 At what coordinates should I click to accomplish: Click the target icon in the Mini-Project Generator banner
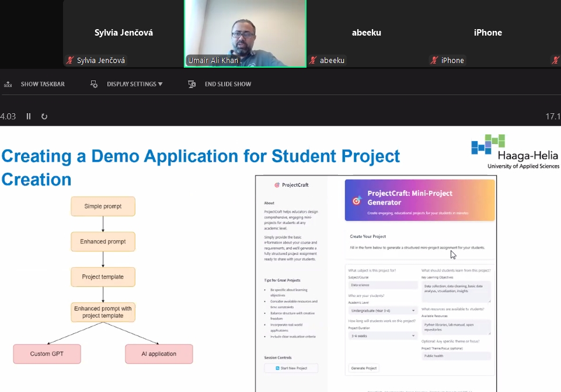click(x=356, y=201)
